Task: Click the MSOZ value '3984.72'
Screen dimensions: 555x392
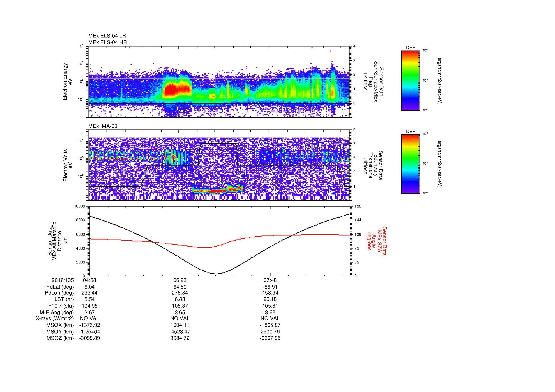Action: 180,338
